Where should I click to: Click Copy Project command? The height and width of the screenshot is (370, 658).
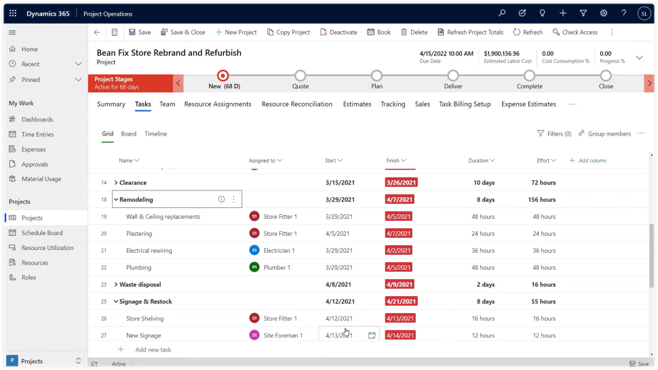(288, 32)
